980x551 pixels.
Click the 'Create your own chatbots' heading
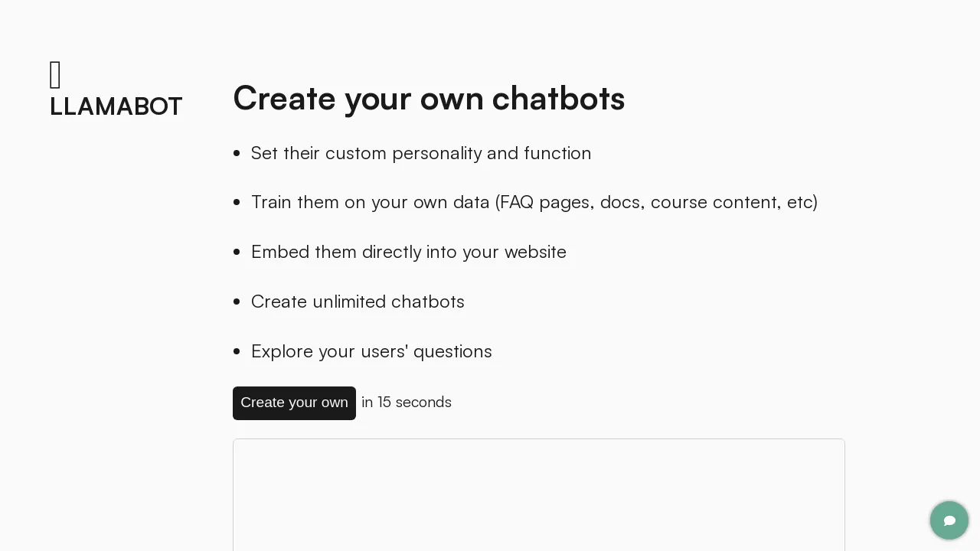coord(429,99)
